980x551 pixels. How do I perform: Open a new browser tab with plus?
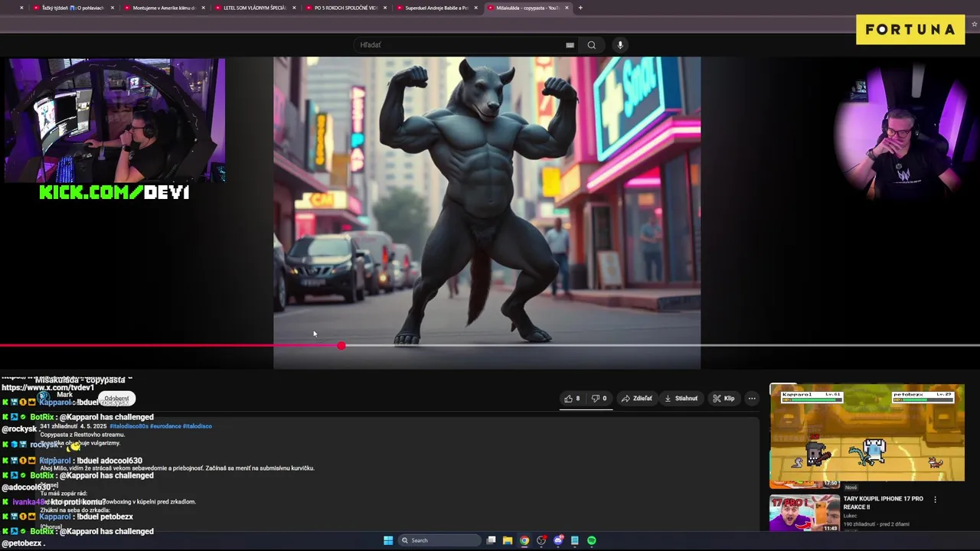tap(580, 8)
